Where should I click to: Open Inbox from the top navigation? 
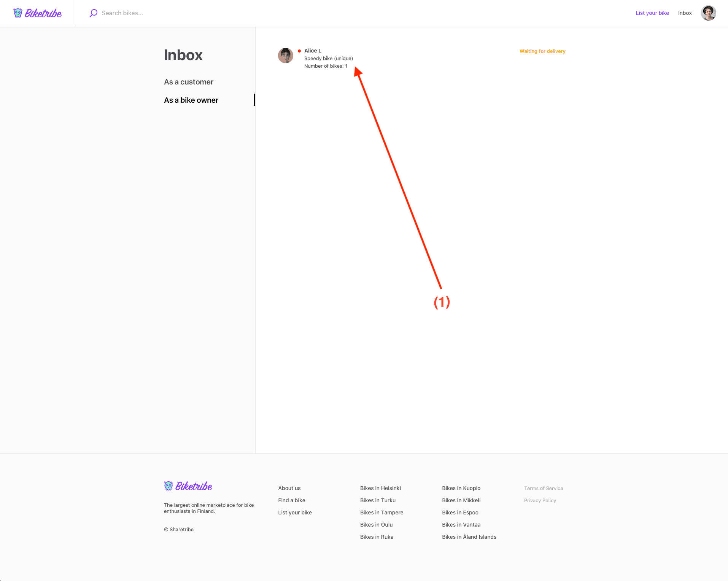pos(685,13)
